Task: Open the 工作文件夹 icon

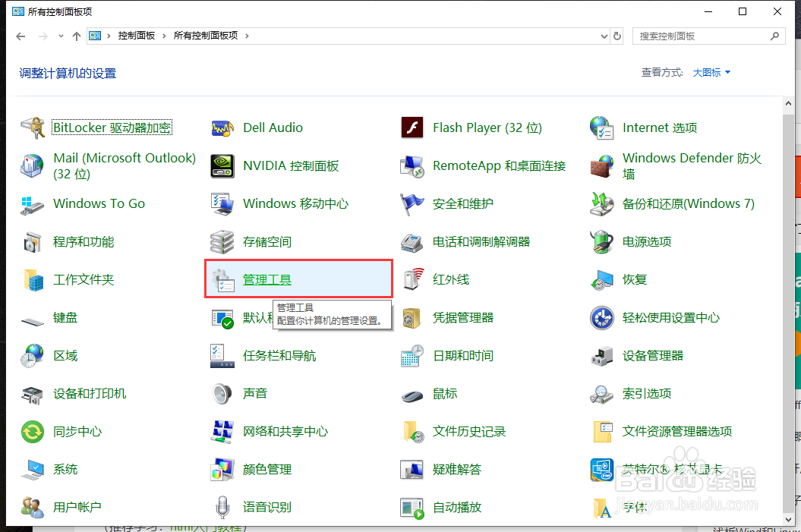Action: click(33, 280)
